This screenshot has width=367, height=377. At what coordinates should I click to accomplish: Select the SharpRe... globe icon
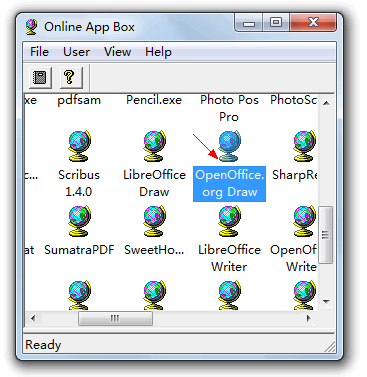click(304, 146)
